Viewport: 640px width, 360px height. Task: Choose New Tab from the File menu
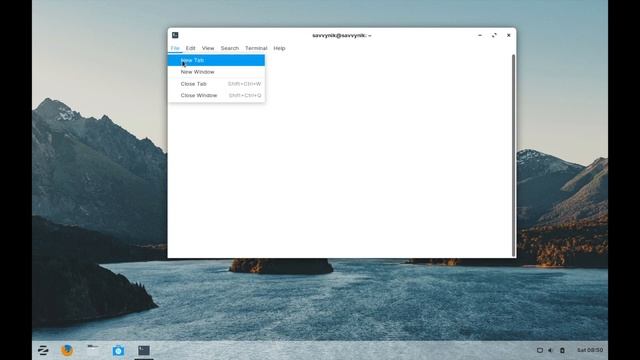(x=216, y=60)
